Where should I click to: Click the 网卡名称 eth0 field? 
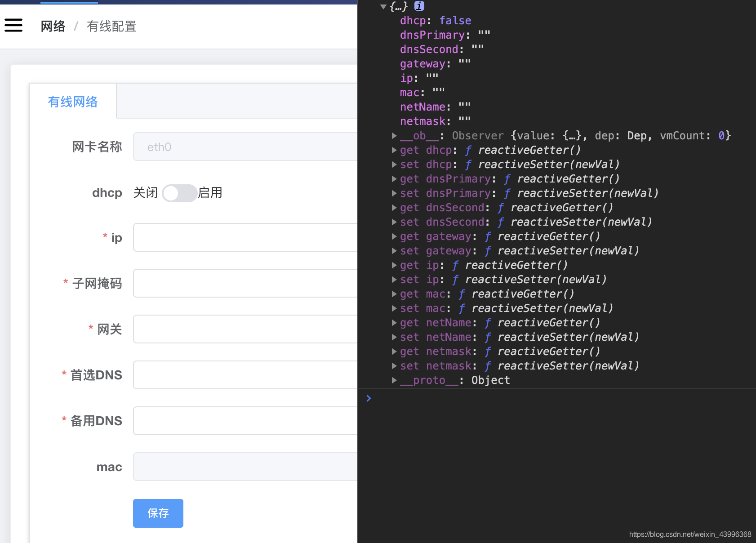[245, 147]
